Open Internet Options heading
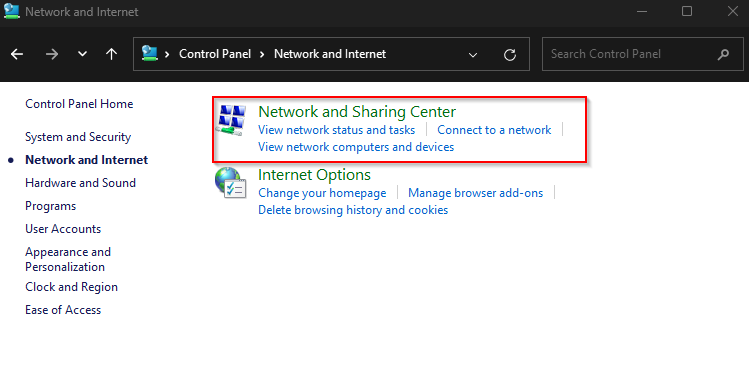The height and width of the screenshot is (371, 749). point(314,175)
